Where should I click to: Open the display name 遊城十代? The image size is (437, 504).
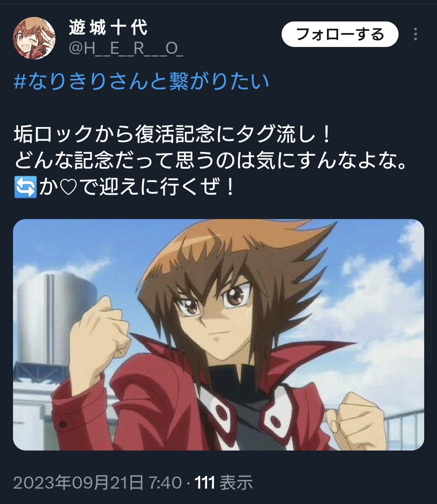(x=108, y=28)
